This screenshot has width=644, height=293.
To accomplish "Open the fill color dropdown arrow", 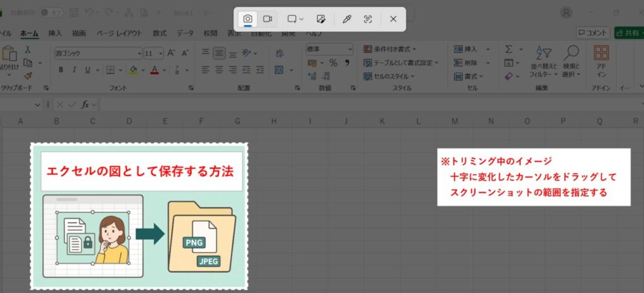I will coord(143,70).
